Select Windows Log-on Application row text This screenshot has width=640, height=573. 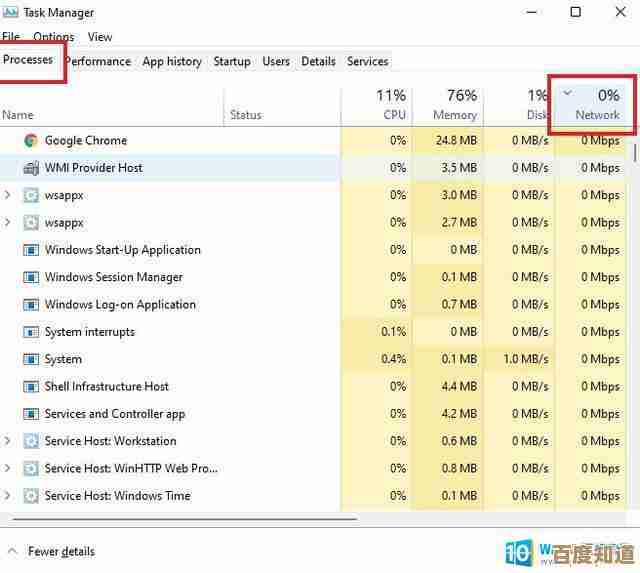120,304
